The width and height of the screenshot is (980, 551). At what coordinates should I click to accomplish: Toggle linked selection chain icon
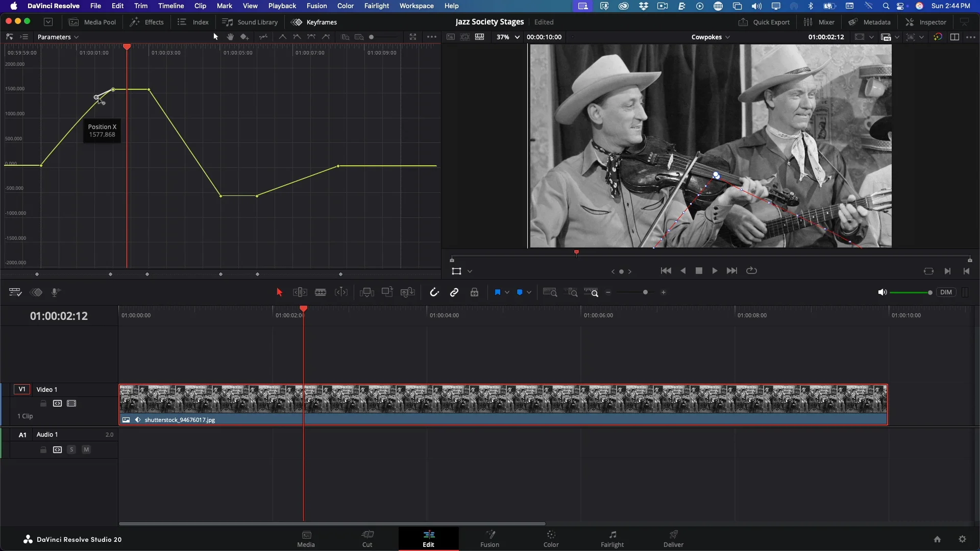coord(455,292)
